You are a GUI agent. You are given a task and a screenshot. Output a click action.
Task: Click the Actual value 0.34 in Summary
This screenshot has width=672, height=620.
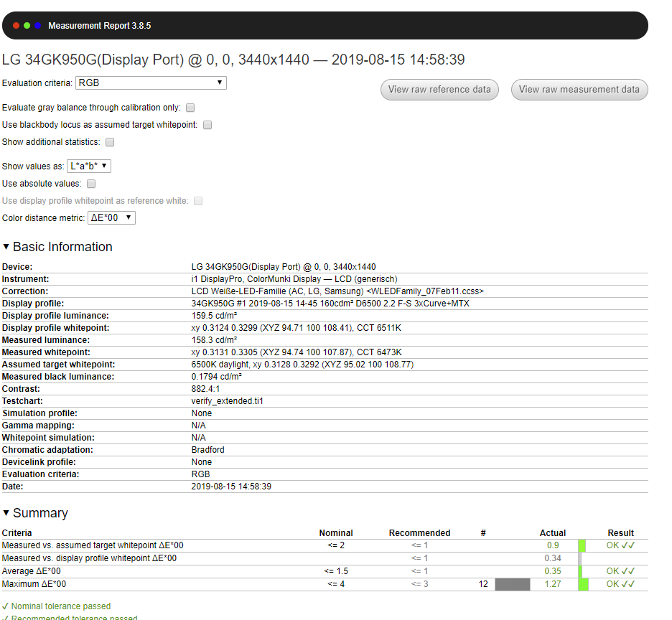click(x=553, y=558)
